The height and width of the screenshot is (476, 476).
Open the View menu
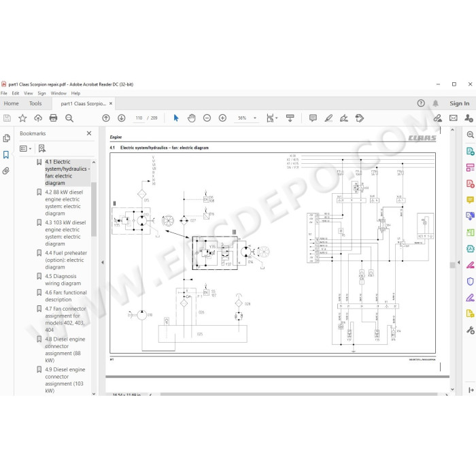tap(29, 93)
